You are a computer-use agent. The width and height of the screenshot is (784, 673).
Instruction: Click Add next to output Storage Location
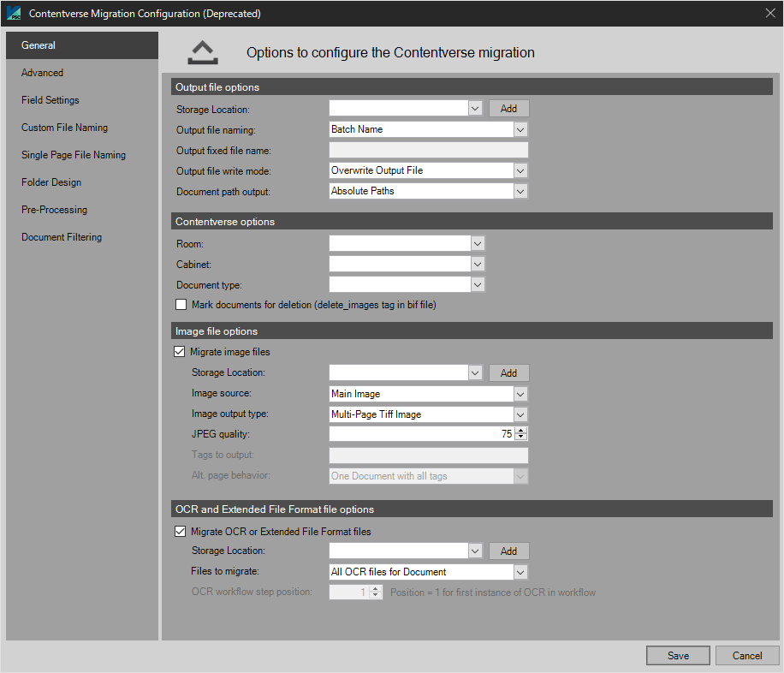(x=508, y=109)
